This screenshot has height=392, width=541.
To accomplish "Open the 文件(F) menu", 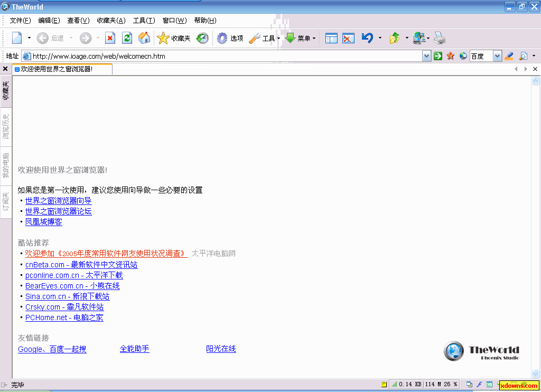I will (x=21, y=21).
